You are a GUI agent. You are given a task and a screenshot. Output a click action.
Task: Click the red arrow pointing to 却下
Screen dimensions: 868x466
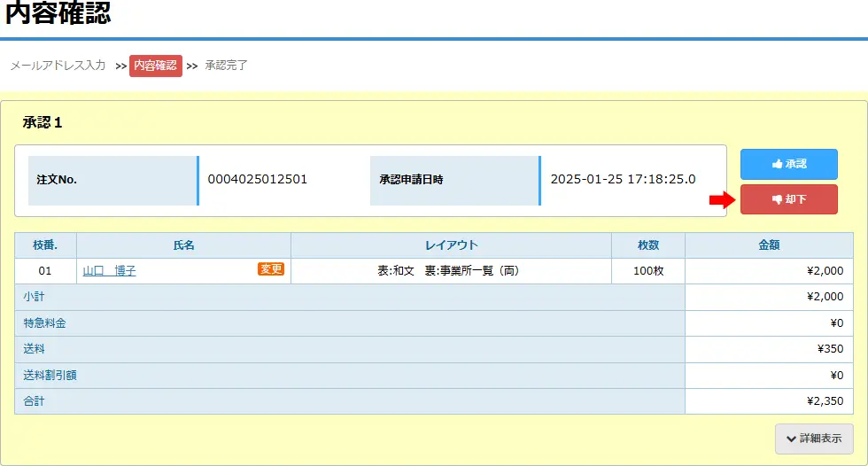pyautogui.click(x=723, y=199)
